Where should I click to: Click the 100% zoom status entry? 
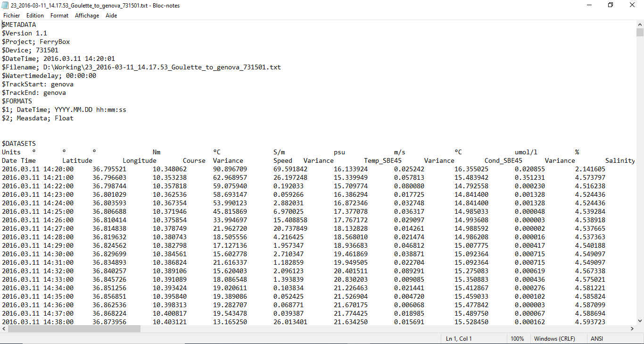517,338
